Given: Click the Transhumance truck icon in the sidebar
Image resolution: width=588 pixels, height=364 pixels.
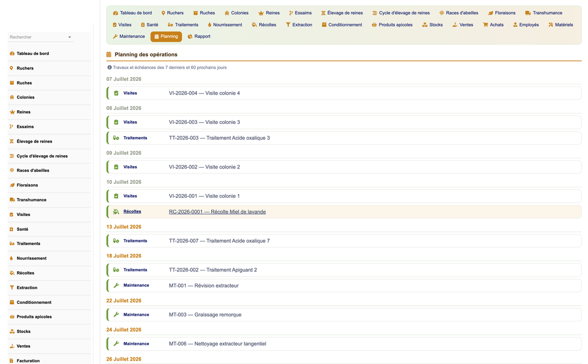Looking at the screenshot, I should (12, 200).
